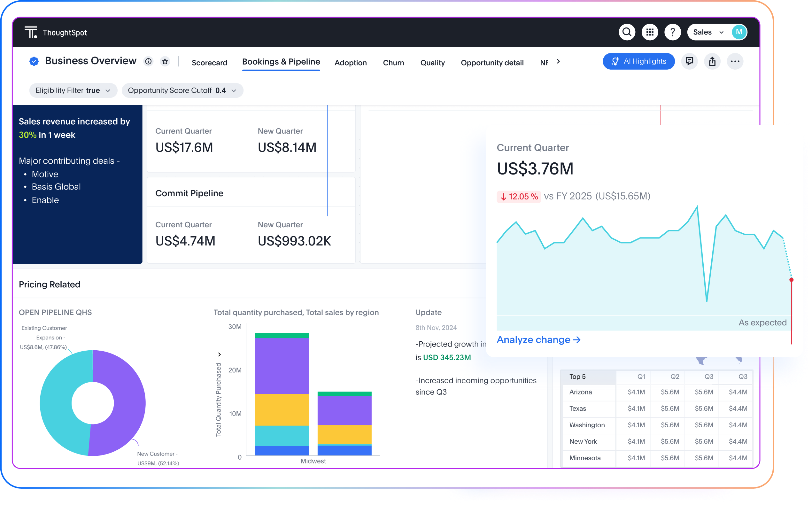
Task: Open the search icon in the header
Action: 627,32
